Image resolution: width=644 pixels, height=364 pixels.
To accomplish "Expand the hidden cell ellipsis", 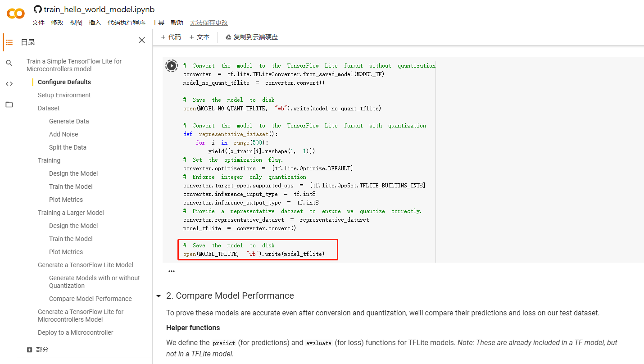I will pyautogui.click(x=172, y=271).
